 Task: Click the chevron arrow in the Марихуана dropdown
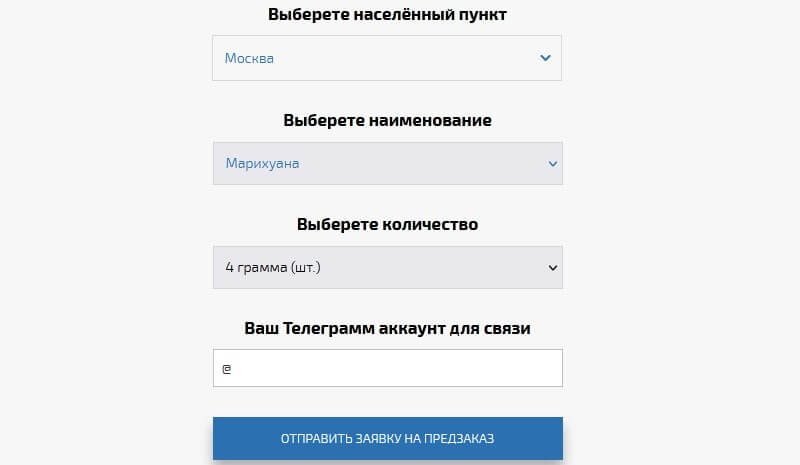[552, 163]
